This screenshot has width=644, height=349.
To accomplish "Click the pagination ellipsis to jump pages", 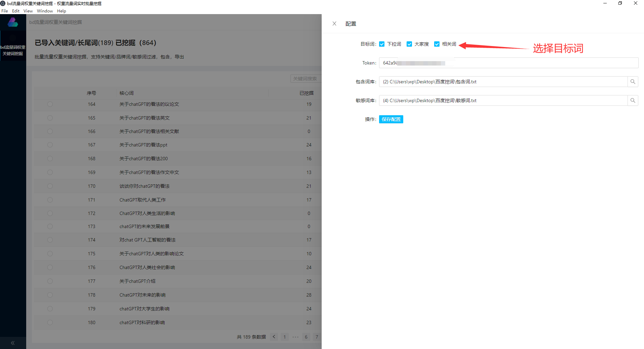I will coord(295,337).
